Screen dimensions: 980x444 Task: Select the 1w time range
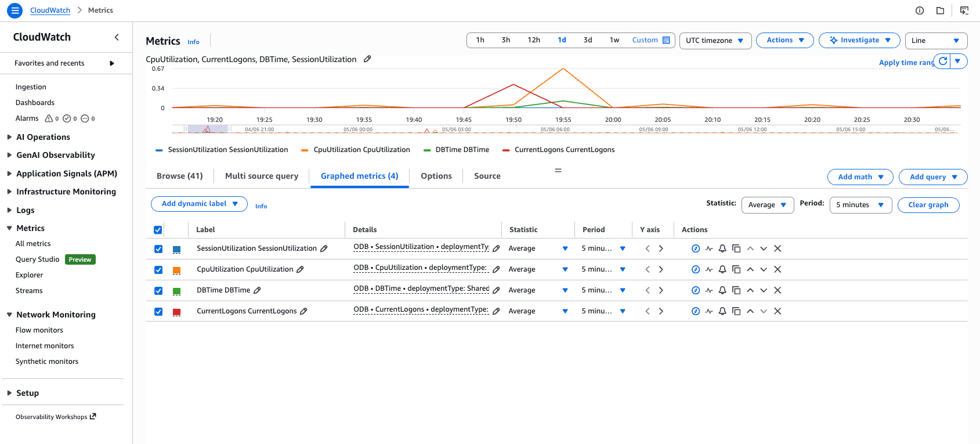pyautogui.click(x=614, y=40)
